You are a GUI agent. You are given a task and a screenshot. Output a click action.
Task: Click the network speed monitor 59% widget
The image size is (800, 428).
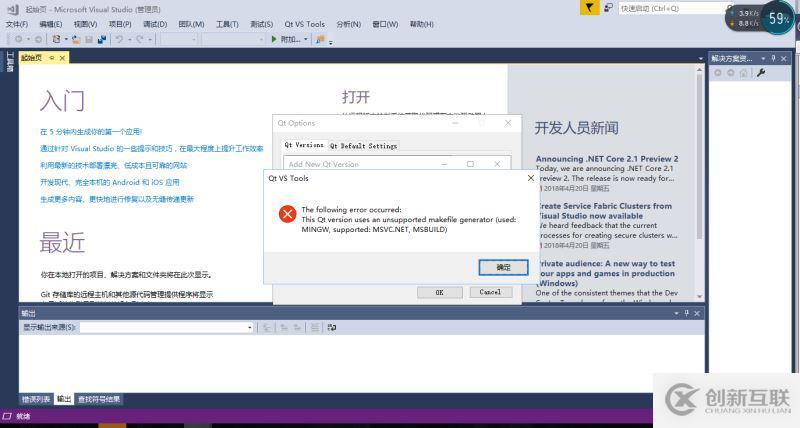(760, 18)
